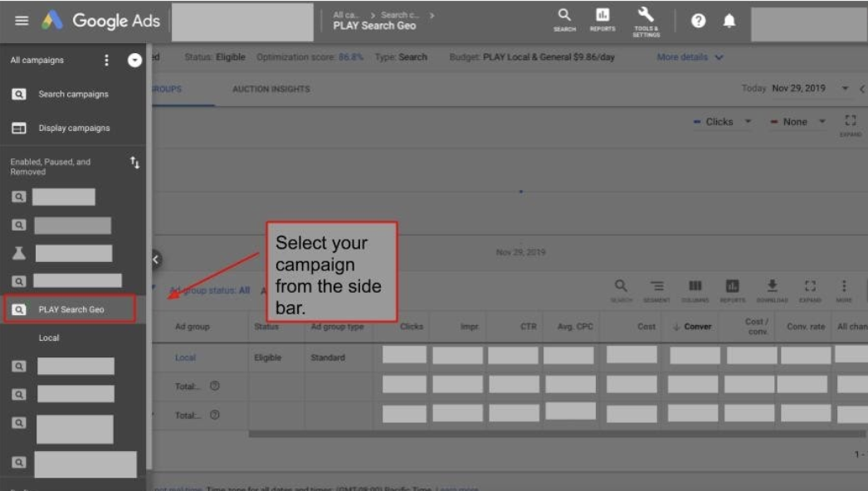Click help icon beside second Total row

215,415
